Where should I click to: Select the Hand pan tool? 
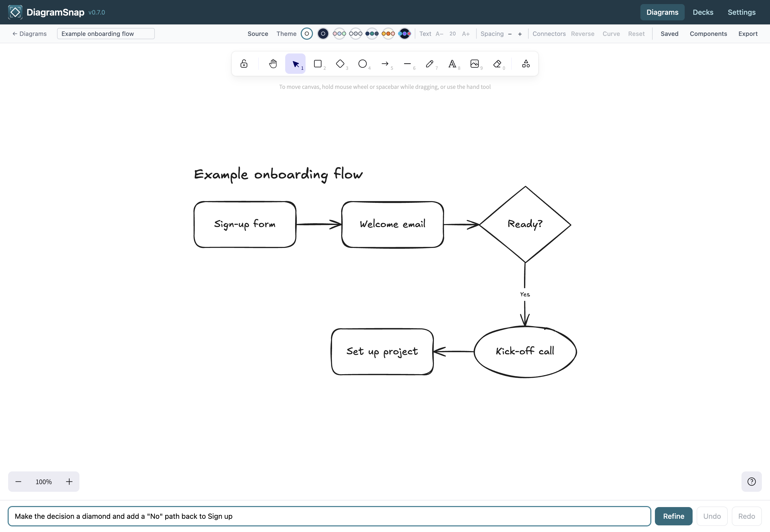[x=273, y=64]
